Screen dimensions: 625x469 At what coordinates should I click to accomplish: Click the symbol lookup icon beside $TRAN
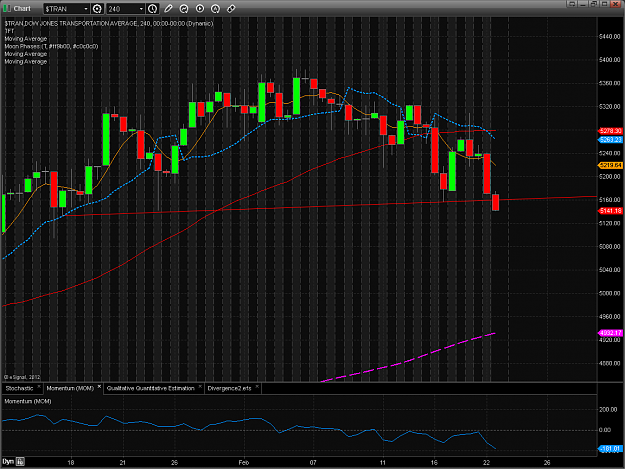point(97,9)
